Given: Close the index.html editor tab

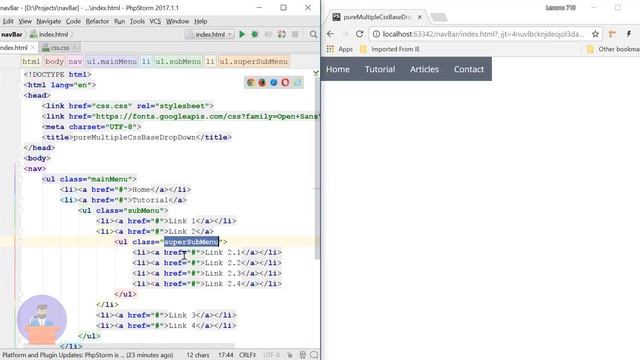Looking at the screenshot, I should (x=33, y=48).
